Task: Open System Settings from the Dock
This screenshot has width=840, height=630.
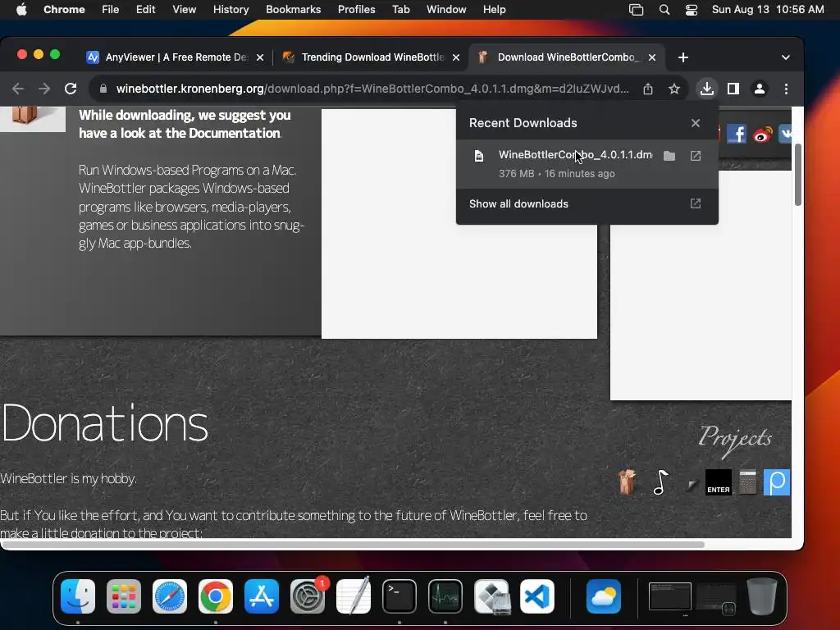Action: (308, 596)
